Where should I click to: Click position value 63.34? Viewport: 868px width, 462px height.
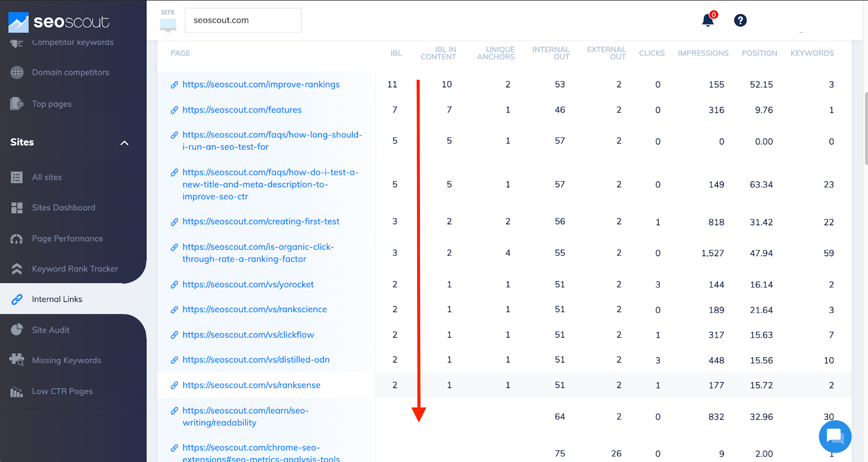point(761,185)
